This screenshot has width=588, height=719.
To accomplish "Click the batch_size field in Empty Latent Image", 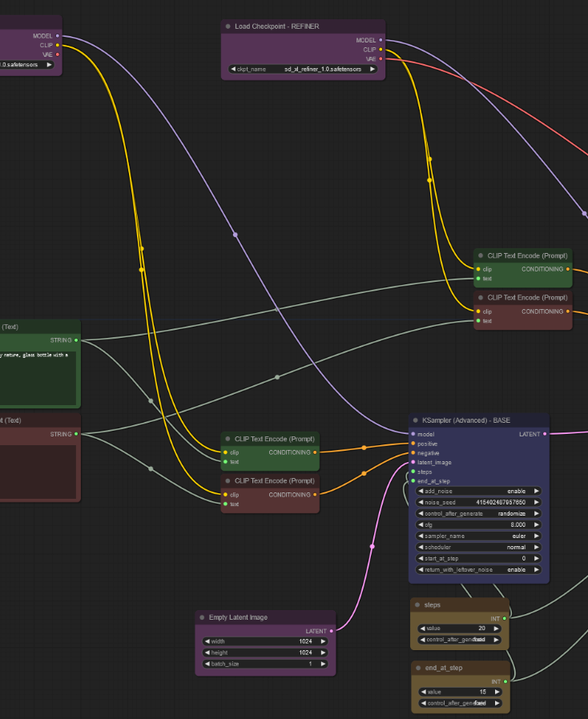I will (265, 664).
